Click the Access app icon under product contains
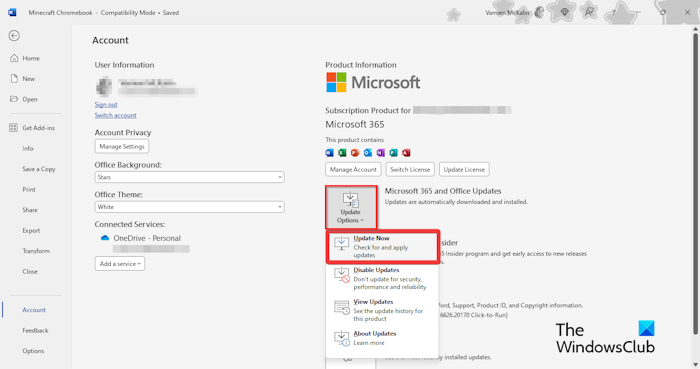The width and height of the screenshot is (700, 369). pos(406,153)
